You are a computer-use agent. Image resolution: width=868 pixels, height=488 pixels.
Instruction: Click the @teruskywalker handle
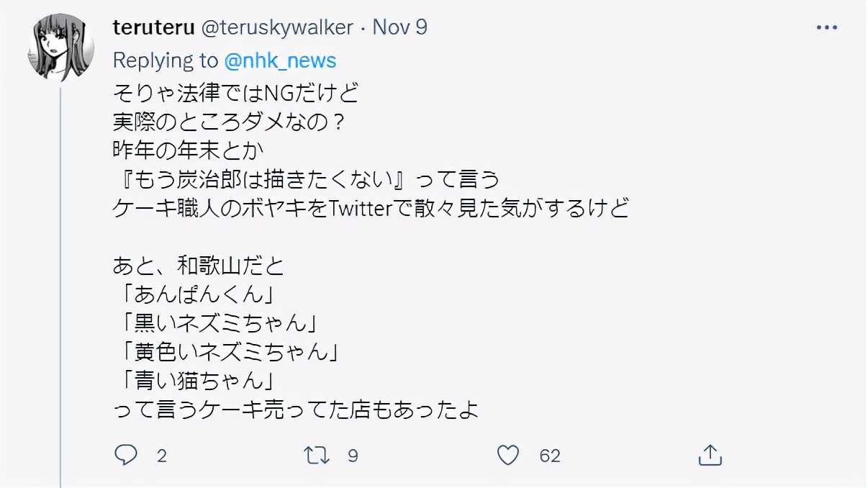(x=276, y=28)
